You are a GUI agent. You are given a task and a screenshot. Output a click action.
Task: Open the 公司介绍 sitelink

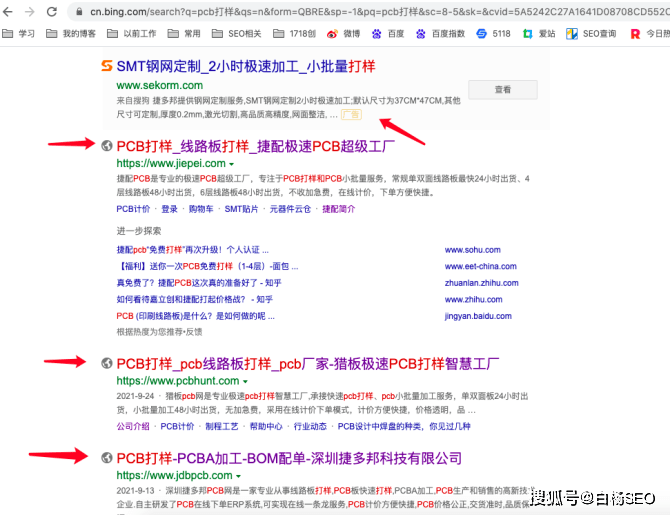click(x=133, y=426)
